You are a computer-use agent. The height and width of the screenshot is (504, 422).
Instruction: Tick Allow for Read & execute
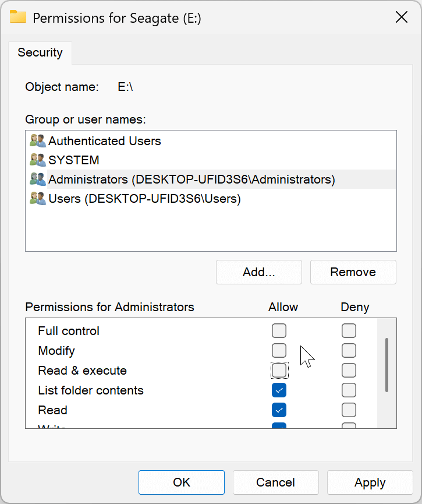(279, 371)
